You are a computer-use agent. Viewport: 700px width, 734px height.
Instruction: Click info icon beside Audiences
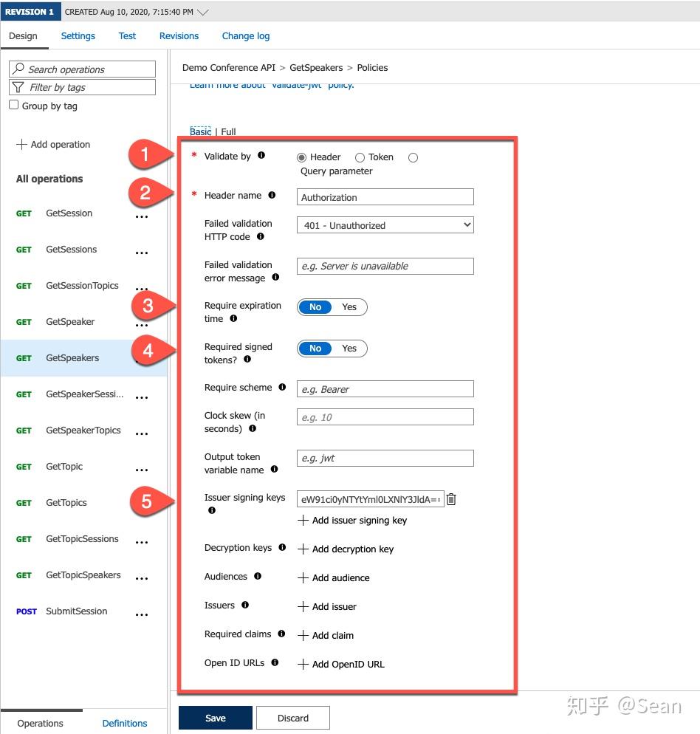tap(258, 576)
